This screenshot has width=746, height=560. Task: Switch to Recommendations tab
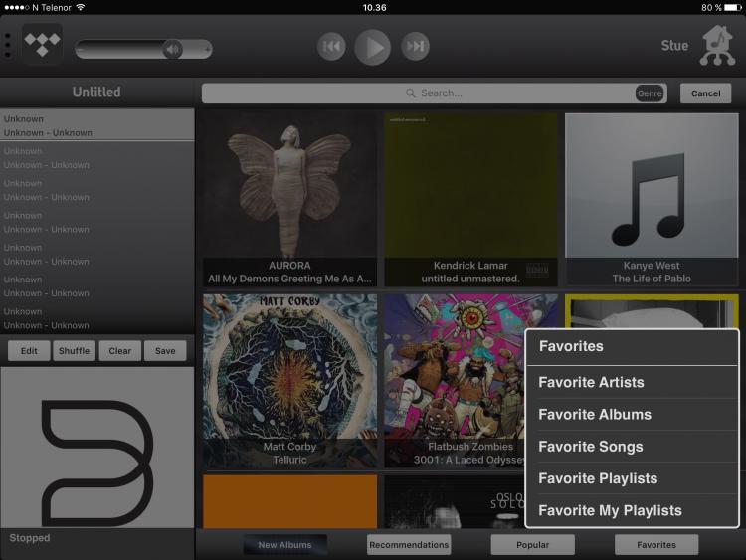409,545
